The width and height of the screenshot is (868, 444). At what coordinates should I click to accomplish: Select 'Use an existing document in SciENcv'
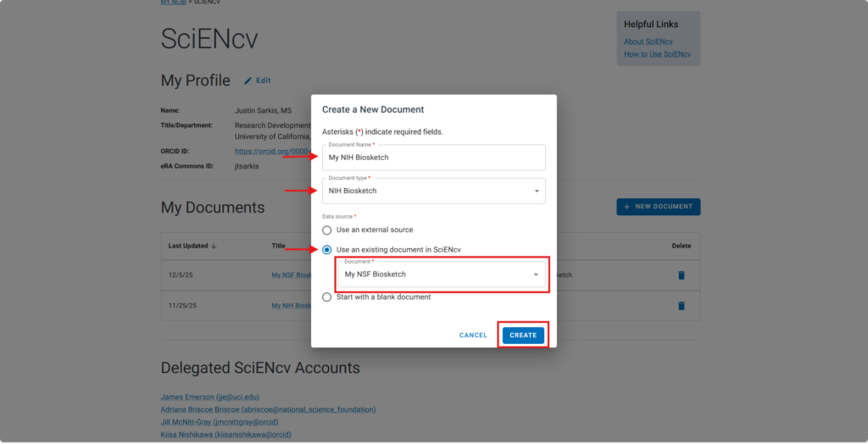(x=327, y=250)
